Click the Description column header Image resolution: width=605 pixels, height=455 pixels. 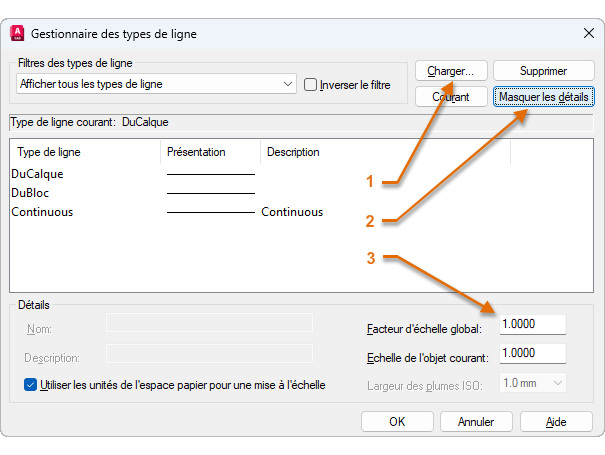coord(293,152)
